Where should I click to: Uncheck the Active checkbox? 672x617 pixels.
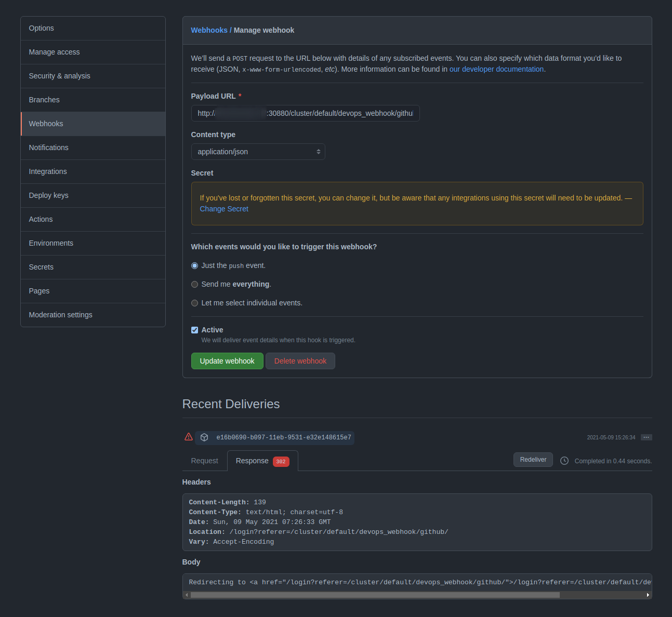(x=194, y=330)
